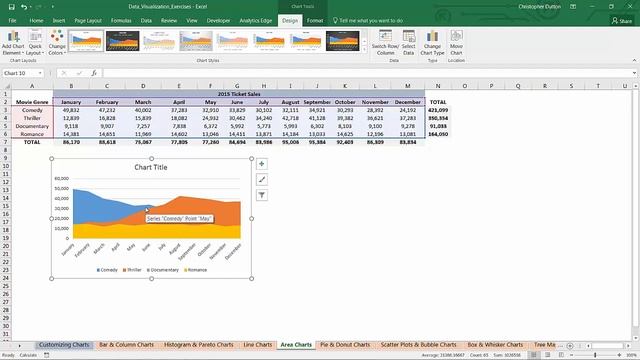The height and width of the screenshot is (360, 640).
Task: Open the Developer ribbon tab
Action: click(218, 20)
